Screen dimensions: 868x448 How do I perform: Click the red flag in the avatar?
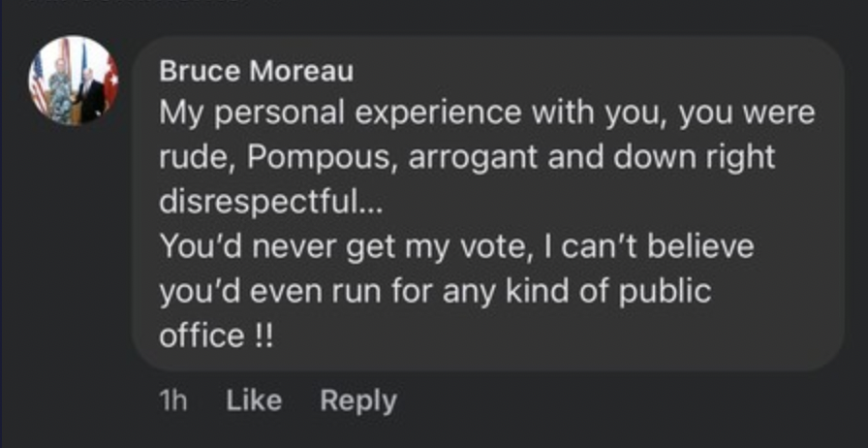(110, 82)
